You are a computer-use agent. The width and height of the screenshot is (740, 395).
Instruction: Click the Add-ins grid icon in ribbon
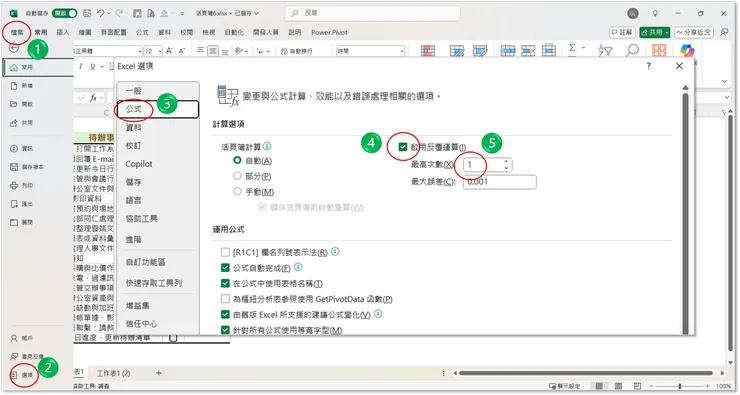(x=659, y=50)
